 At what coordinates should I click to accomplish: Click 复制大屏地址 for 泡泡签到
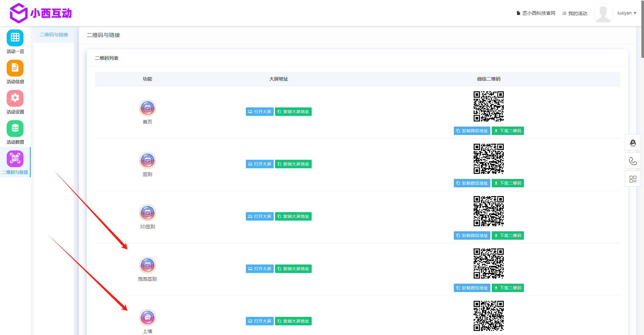coord(293,269)
